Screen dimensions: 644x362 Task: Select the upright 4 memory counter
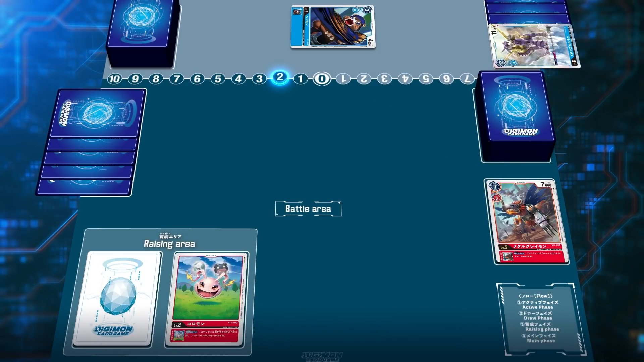coord(238,79)
